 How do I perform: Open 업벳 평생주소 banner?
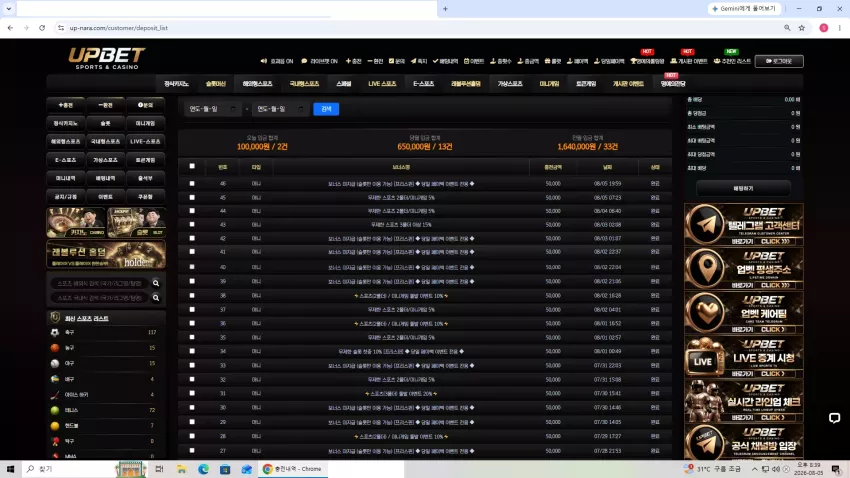[x=744, y=269]
